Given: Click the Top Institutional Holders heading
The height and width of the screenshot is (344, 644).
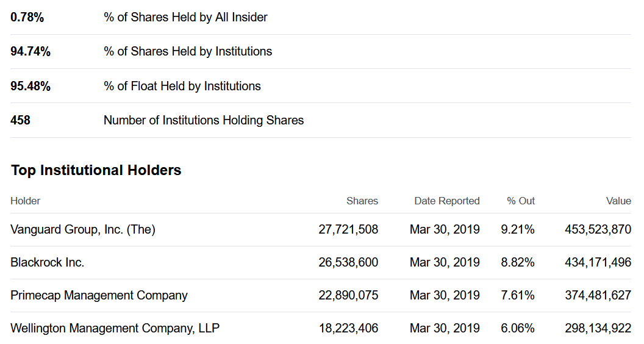Looking at the screenshot, I should pos(96,170).
